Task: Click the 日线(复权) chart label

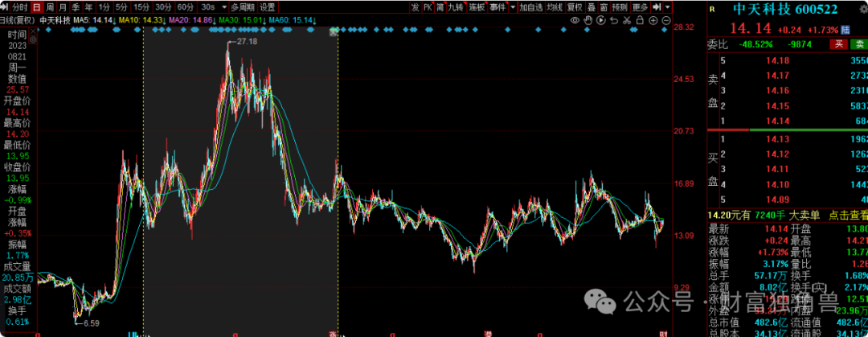Action: 18,20
